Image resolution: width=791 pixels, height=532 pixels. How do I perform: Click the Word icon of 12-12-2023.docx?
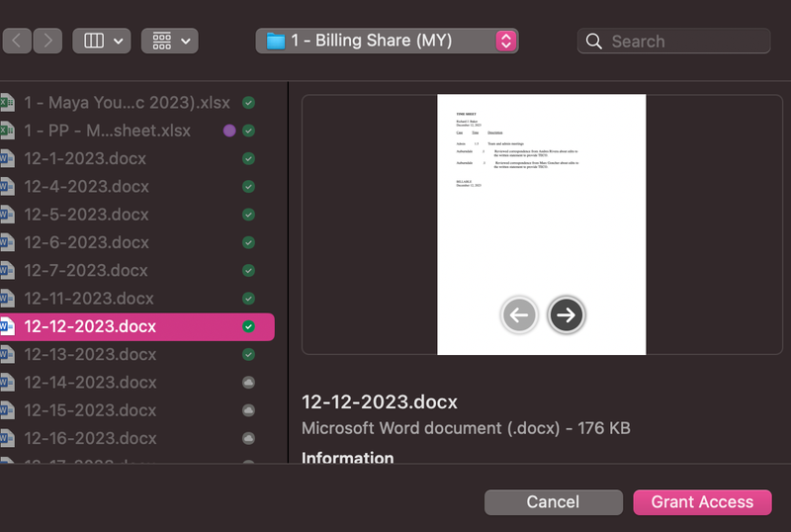(7, 326)
